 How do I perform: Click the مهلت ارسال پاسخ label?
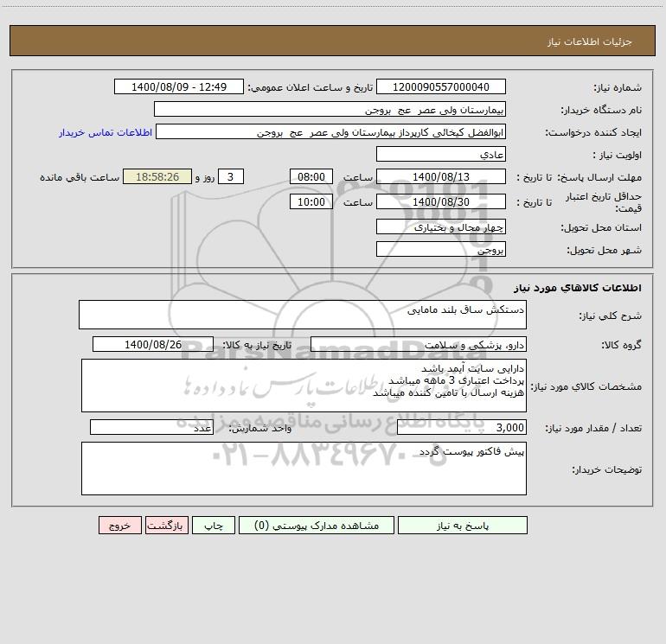tap(599, 177)
